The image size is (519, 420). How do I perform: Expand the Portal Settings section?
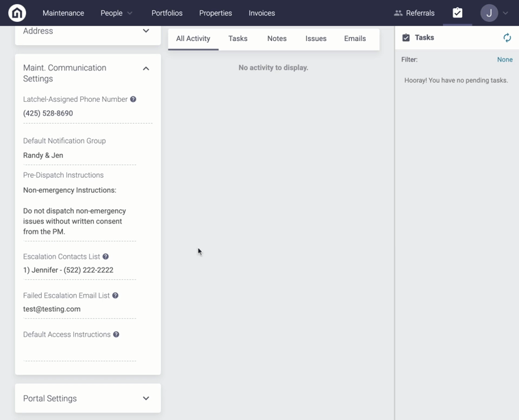click(146, 399)
